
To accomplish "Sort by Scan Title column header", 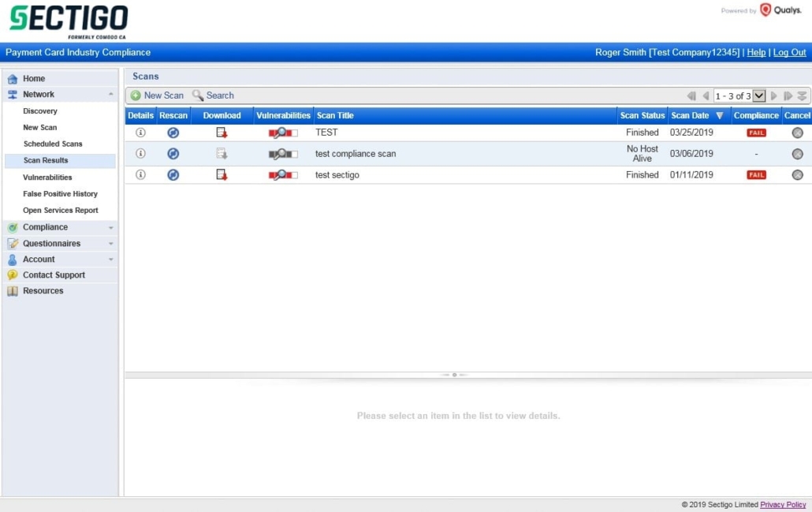I will pos(335,115).
